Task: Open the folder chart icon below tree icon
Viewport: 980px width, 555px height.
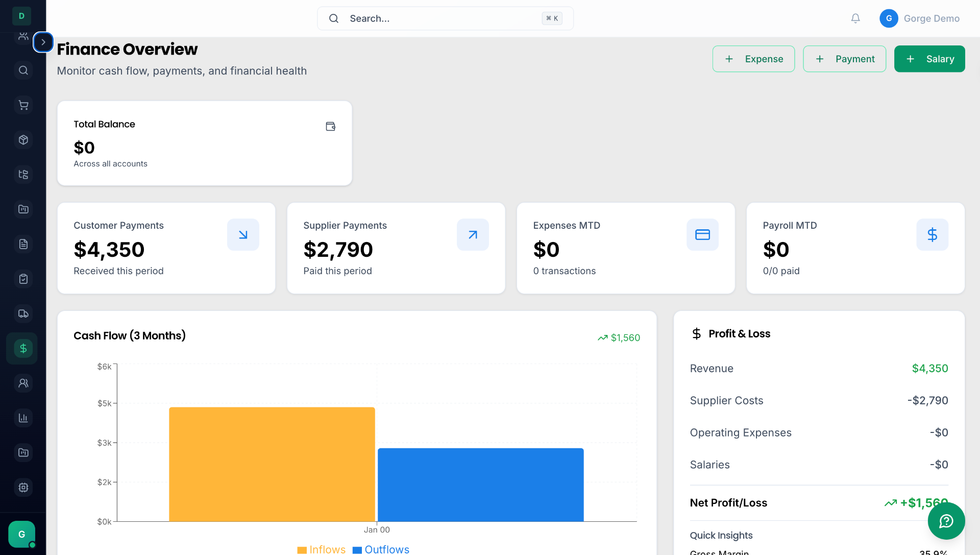Action: 23,209
